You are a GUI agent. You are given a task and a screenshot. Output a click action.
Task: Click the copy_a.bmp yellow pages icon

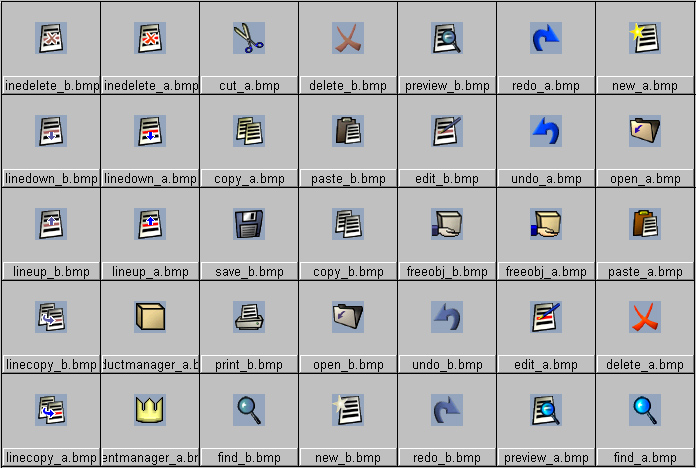click(x=249, y=131)
